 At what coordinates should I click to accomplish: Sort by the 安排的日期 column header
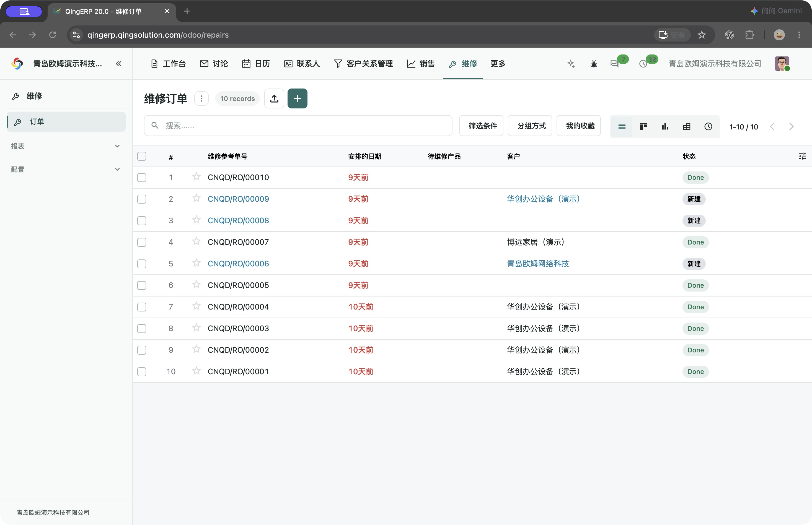[x=364, y=157]
